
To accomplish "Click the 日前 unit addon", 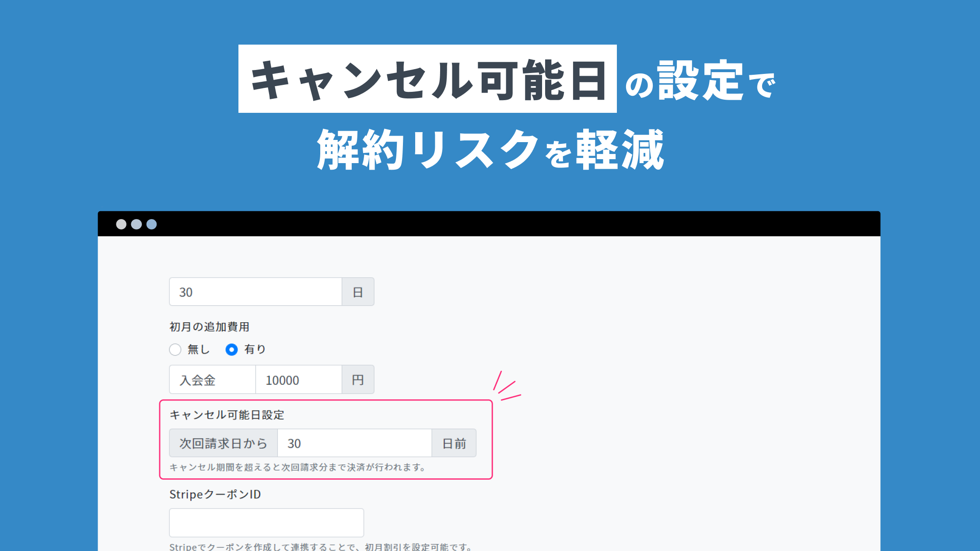I will pos(454,443).
